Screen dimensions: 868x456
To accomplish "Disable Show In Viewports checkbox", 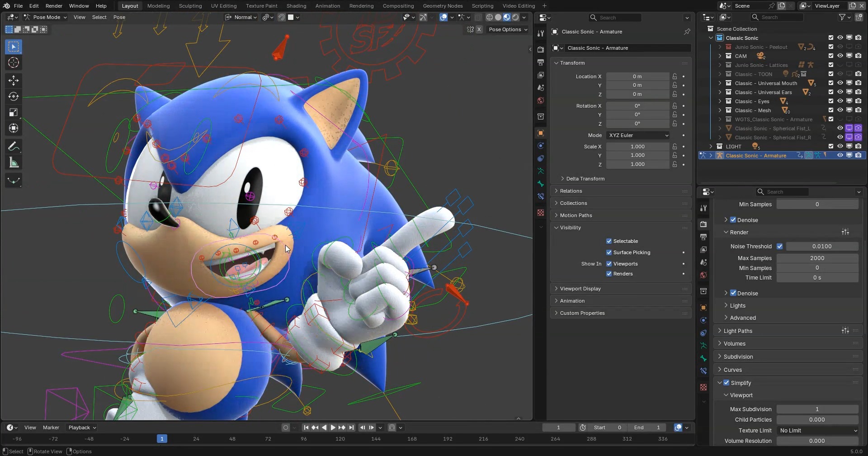I will [x=609, y=264].
